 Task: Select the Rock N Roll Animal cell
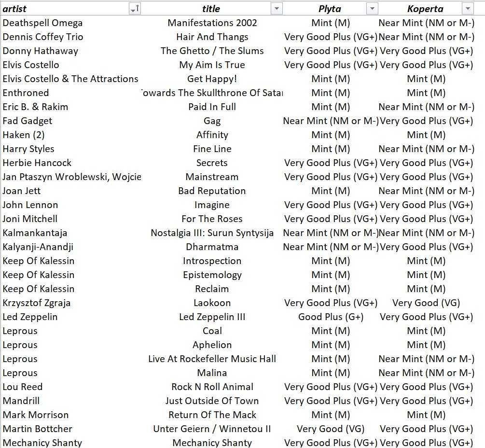click(x=212, y=387)
